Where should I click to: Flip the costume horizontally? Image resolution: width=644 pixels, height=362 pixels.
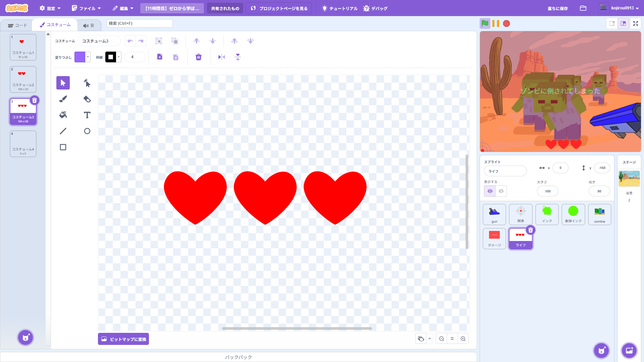click(221, 57)
